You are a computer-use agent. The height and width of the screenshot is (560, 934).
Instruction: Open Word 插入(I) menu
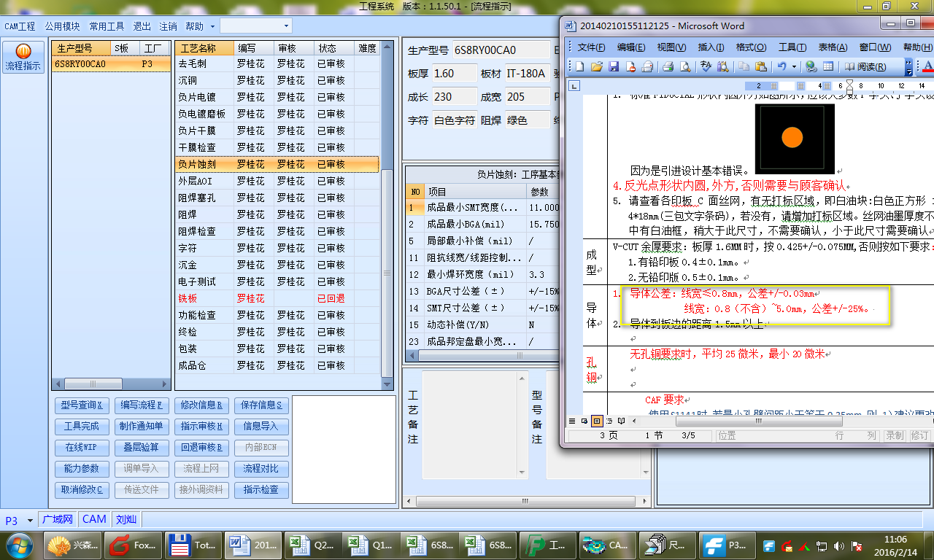711,47
